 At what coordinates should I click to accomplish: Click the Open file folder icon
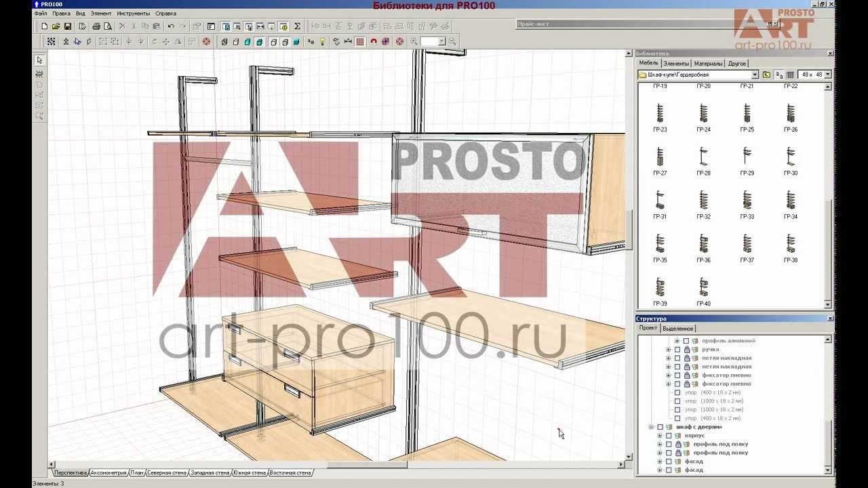click(x=56, y=26)
